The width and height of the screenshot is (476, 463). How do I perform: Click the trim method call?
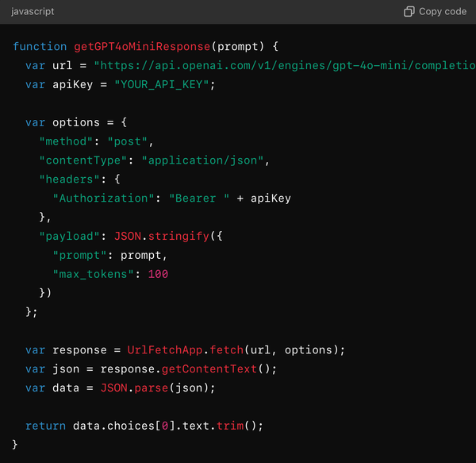click(x=228, y=426)
